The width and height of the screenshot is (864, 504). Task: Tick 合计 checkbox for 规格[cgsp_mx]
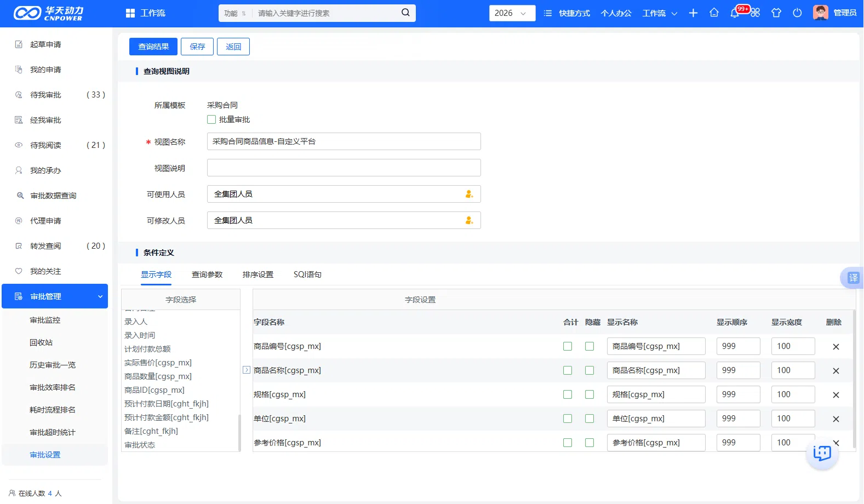click(568, 394)
